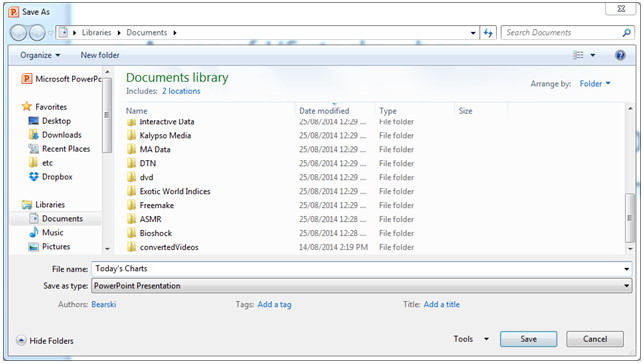Click the magnifier icon in Search Documents
Image resolution: width=644 pixels, height=364 pixels.
[626, 32]
